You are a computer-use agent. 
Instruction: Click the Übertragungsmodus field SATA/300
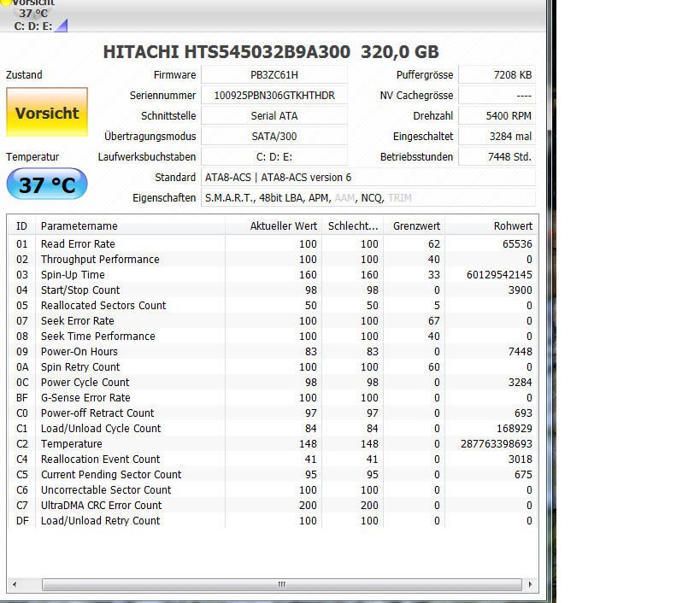coord(274,137)
